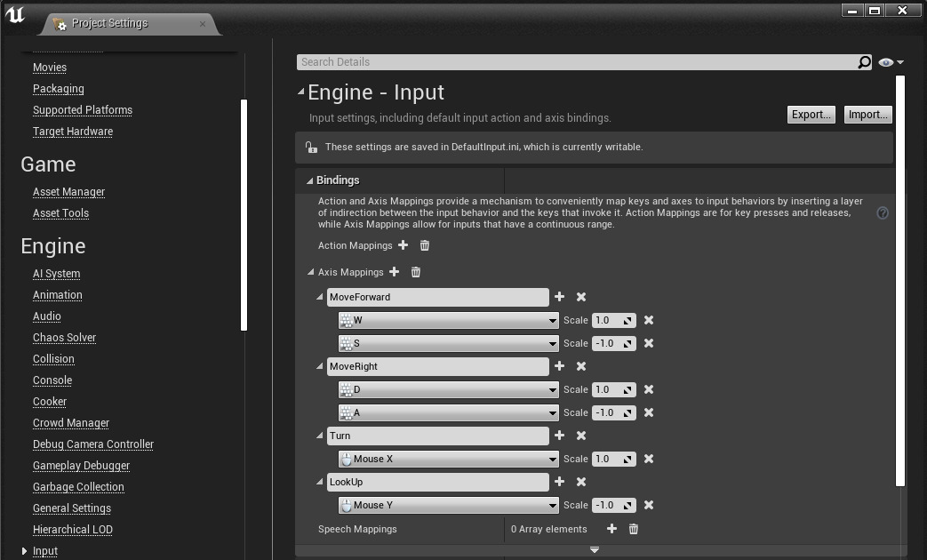Screen dimensions: 927x560
Task: Open the D key dropdown
Action: 449,389
